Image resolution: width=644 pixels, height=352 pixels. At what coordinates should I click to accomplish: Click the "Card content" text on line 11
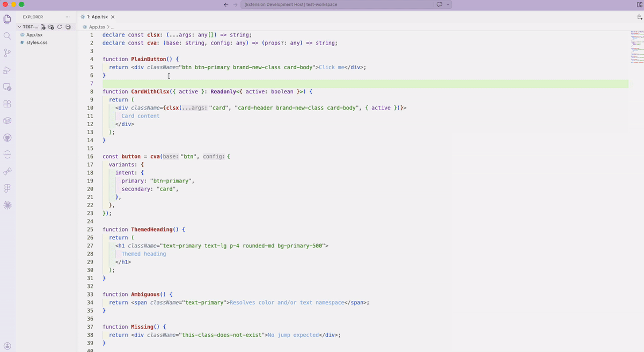click(141, 116)
